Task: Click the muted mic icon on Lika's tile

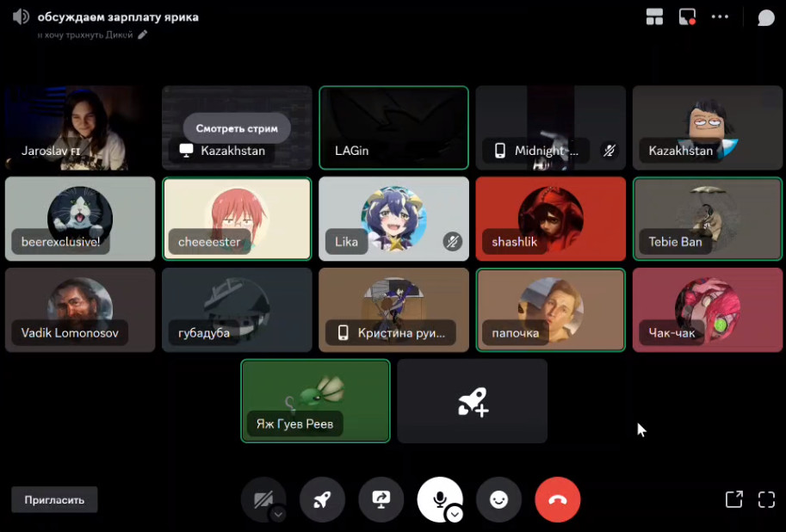Action: [x=452, y=242]
